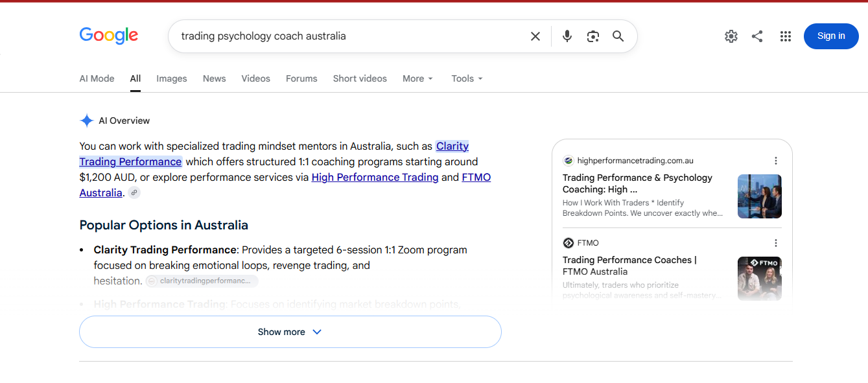Switch to Images tab
This screenshot has height=383, width=868.
(172, 78)
